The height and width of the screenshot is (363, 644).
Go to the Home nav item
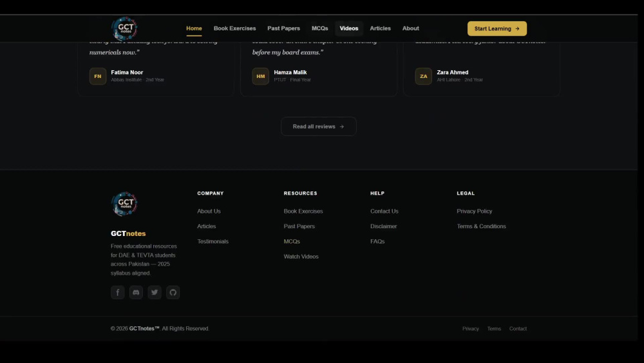(x=194, y=28)
